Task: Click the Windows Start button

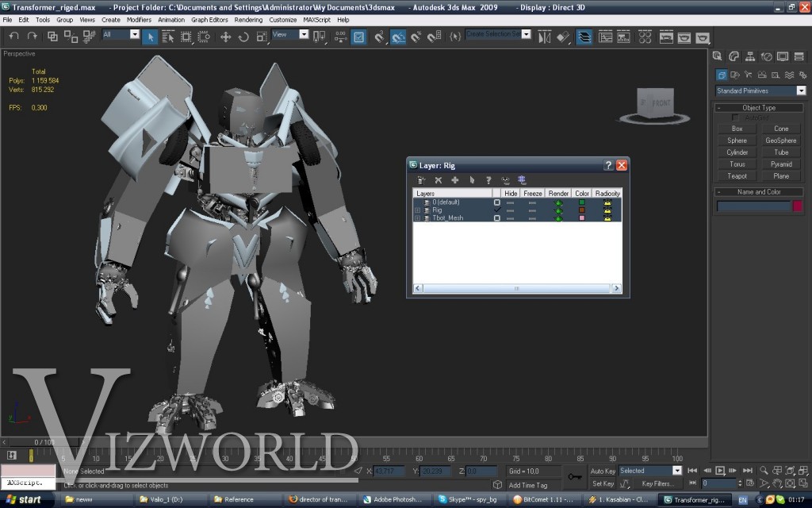Action: click(x=24, y=500)
